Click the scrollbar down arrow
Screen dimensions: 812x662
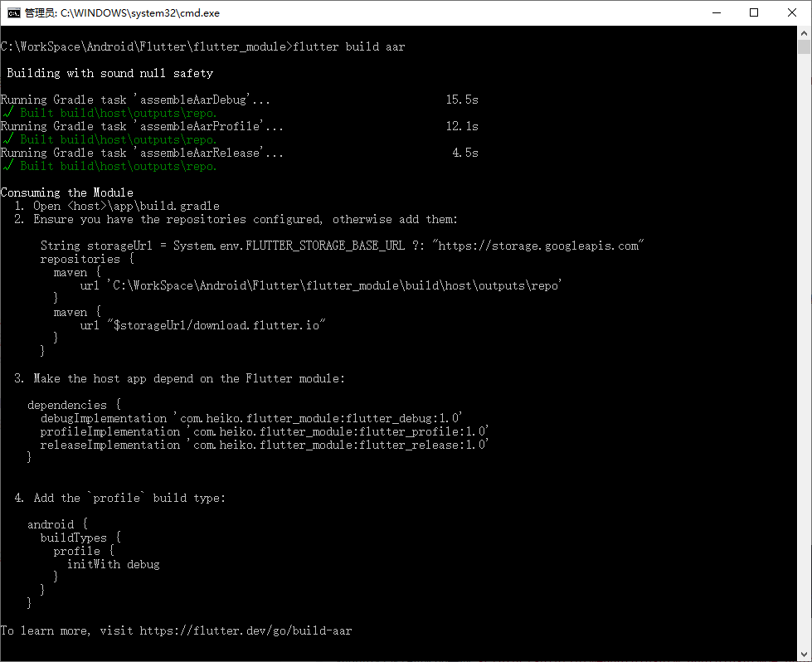(x=805, y=655)
